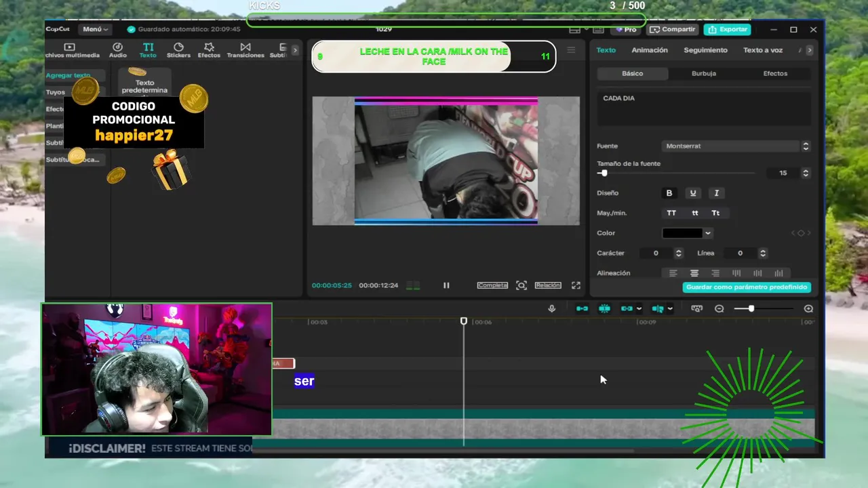Screen dimensions: 868x488
Task: Click the Pro upgrade button
Action: tap(626, 30)
